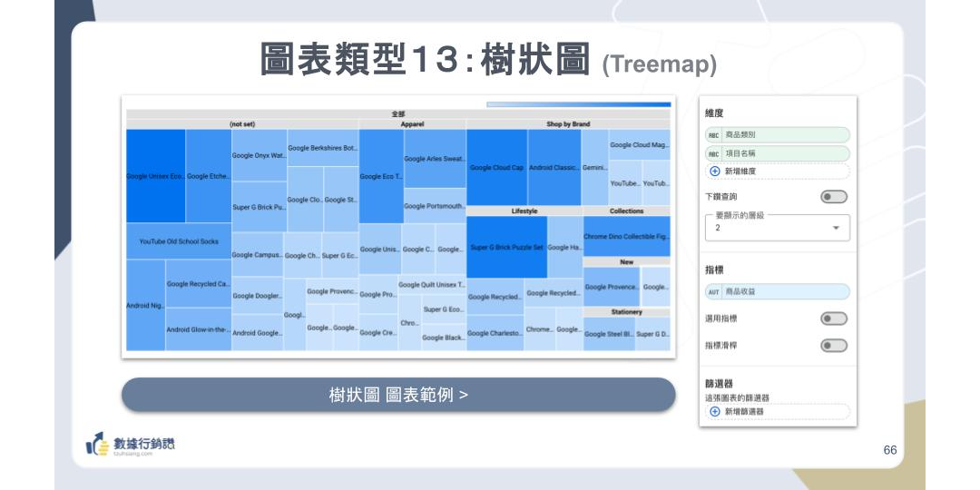Image resolution: width=980 pixels, height=490 pixels.
Task: Click the 指標 section heading
Action: pos(714,270)
